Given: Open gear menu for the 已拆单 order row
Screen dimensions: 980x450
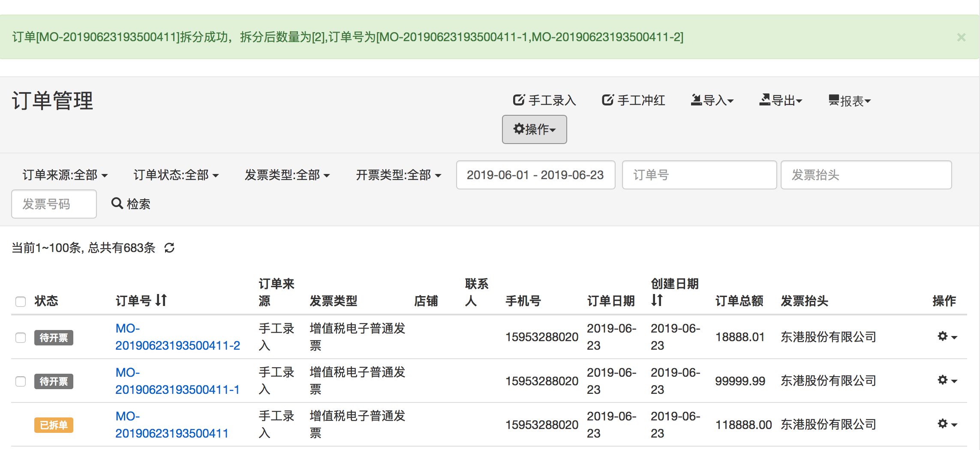Looking at the screenshot, I should [947, 424].
